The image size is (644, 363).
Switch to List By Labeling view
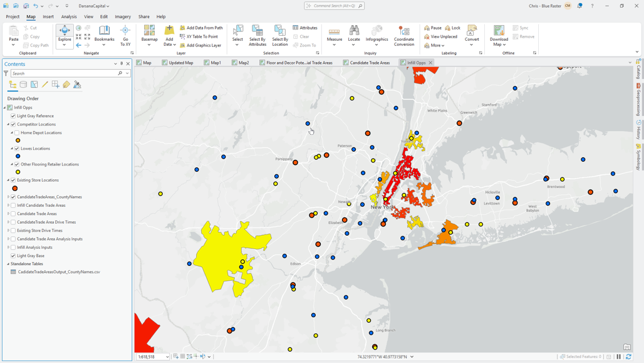coord(66,85)
